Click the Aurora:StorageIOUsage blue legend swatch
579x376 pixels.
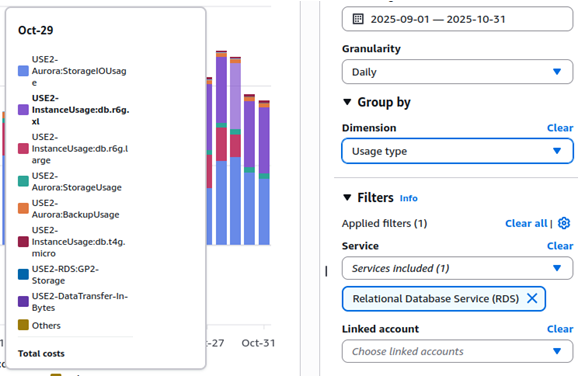(x=23, y=71)
